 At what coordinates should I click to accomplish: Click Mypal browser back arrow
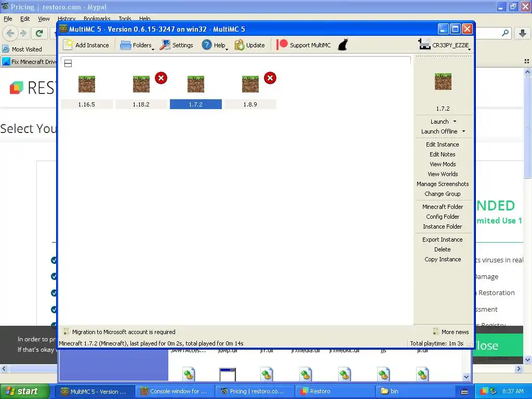click(x=10, y=33)
